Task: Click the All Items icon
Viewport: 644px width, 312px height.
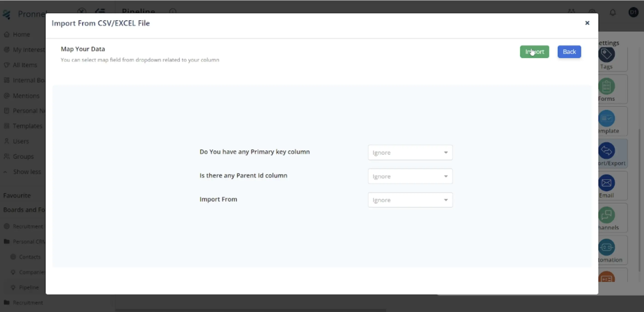Action: tap(7, 65)
